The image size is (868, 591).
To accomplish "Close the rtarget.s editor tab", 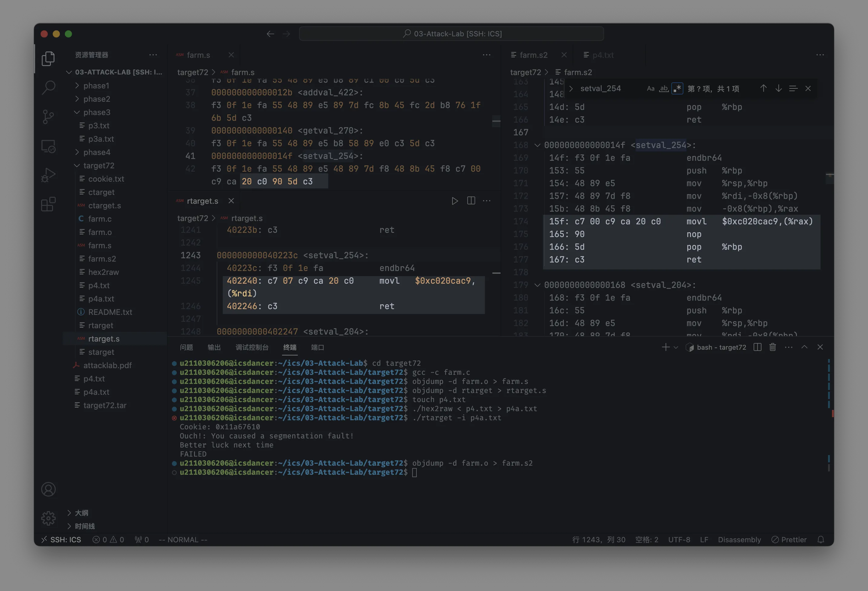I will pos(231,201).
